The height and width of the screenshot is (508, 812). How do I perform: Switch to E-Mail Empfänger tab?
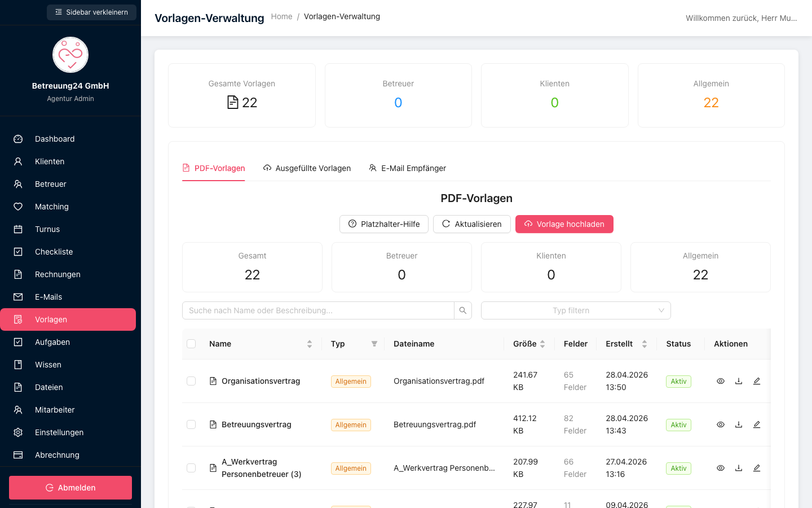tap(407, 168)
